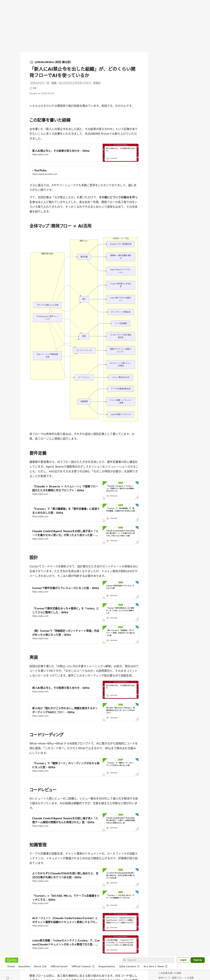The width and height of the screenshot is (210, 980).
Task: Open 新人AI禁止令 card in 実装 section
Action: [x=84, y=690]
